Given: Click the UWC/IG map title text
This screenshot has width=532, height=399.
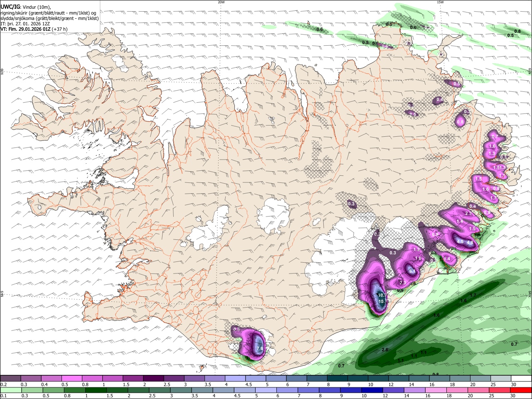Looking at the screenshot, I should tap(10, 7).
